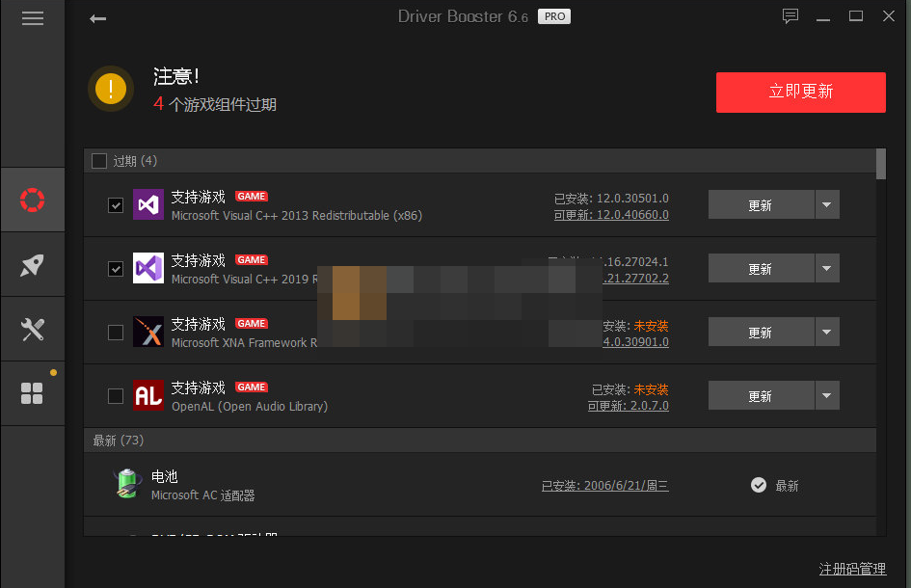Uncheck the Microsoft Visual C++ 2013 checkbox
911x588 pixels.
pos(116,205)
